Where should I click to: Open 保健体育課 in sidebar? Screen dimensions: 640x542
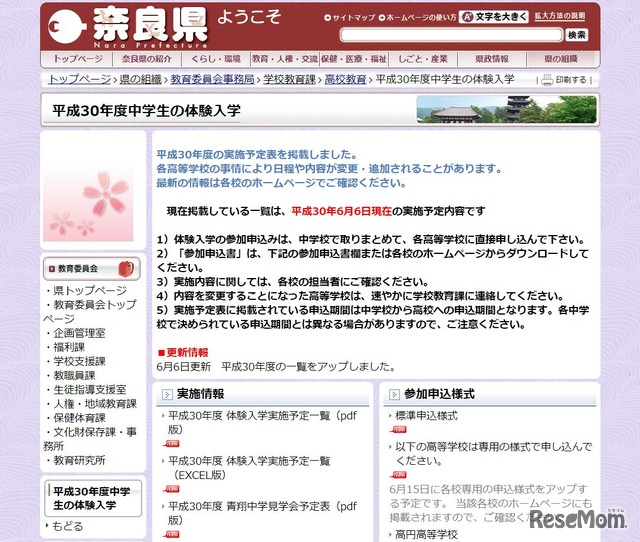79,418
